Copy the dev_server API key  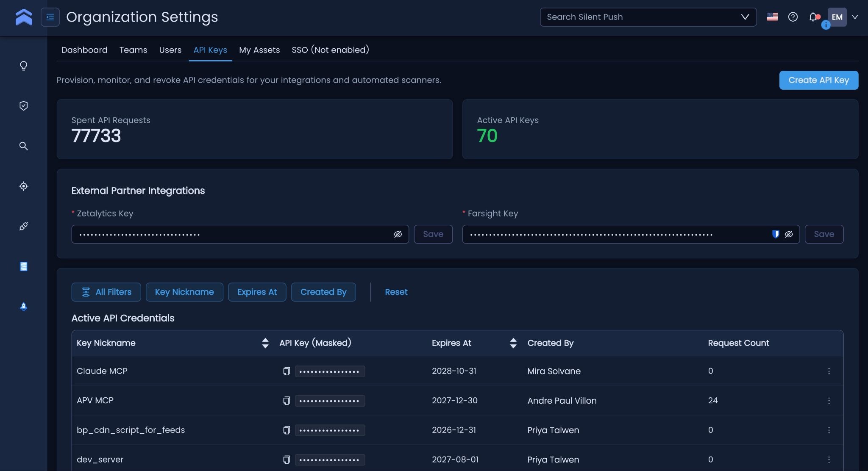[287, 460]
